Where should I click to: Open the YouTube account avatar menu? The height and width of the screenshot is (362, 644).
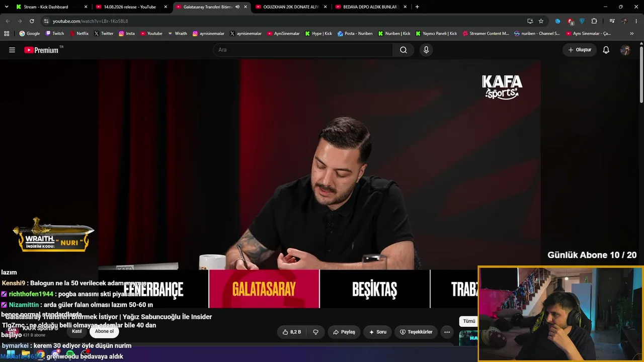pos(625,50)
